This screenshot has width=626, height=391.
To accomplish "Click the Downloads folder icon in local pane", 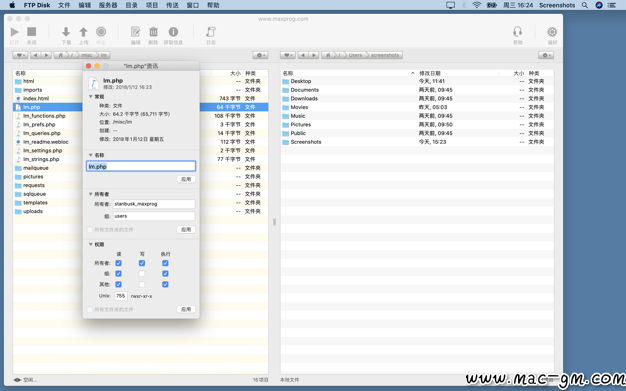I will tap(285, 99).
